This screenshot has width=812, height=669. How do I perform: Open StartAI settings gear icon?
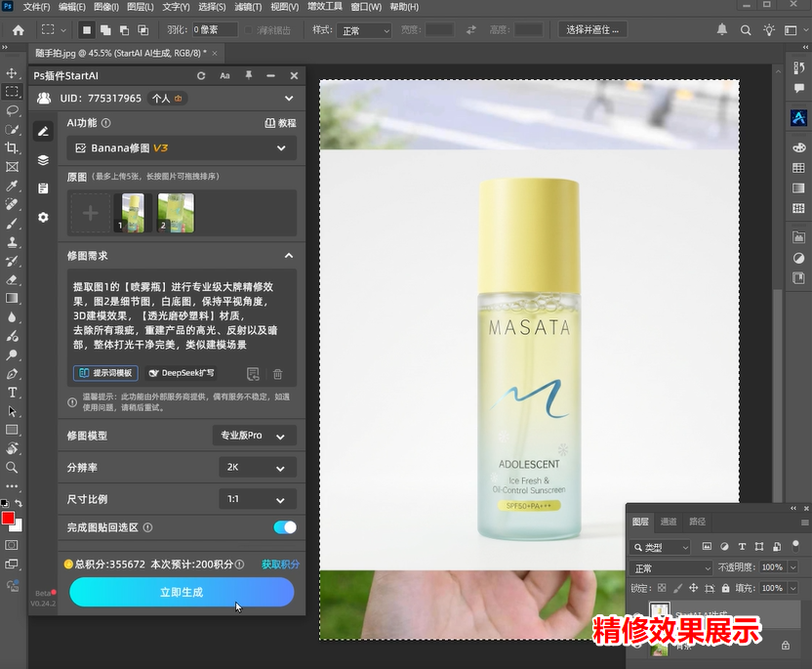pos(43,217)
